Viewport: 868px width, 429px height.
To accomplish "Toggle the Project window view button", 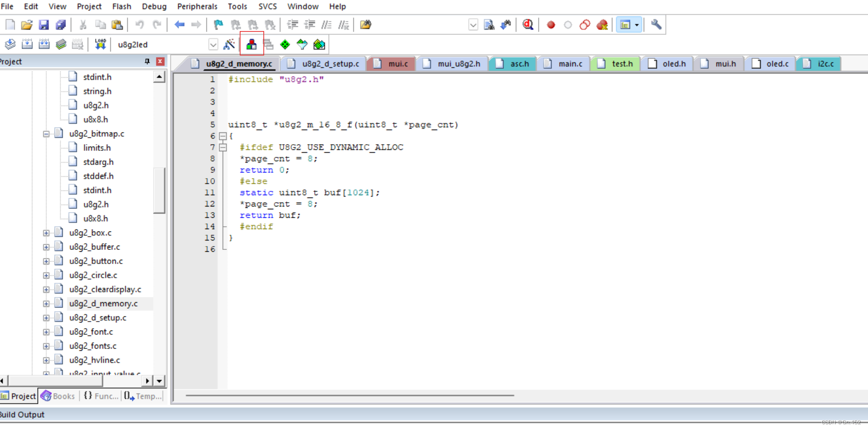I will 625,25.
